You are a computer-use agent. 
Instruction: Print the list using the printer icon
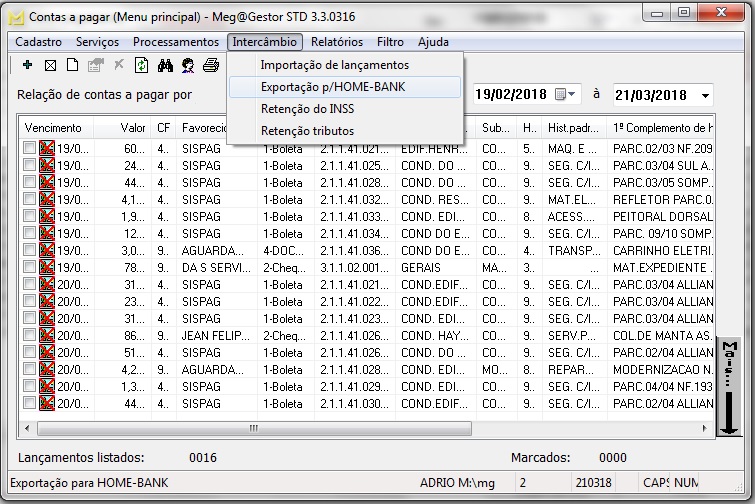[x=210, y=65]
